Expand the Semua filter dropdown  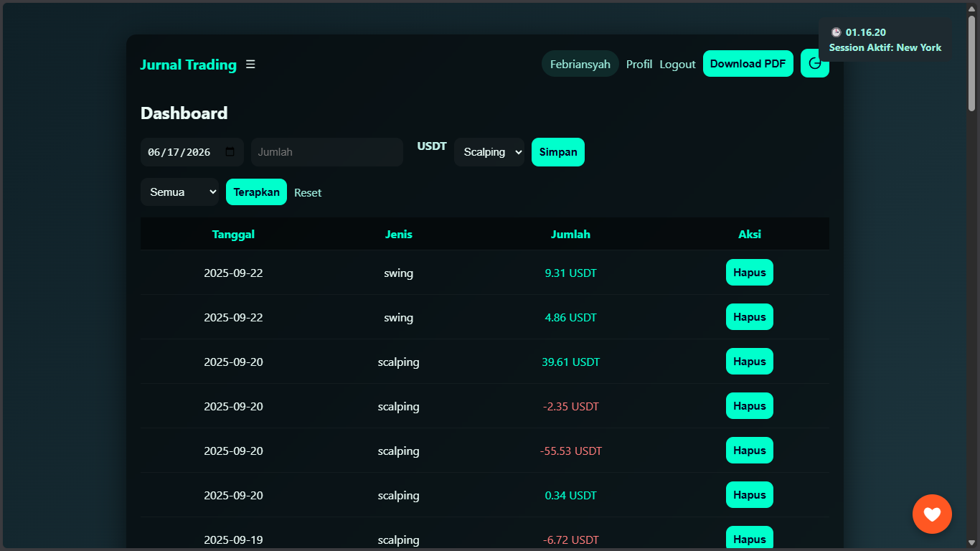point(179,192)
